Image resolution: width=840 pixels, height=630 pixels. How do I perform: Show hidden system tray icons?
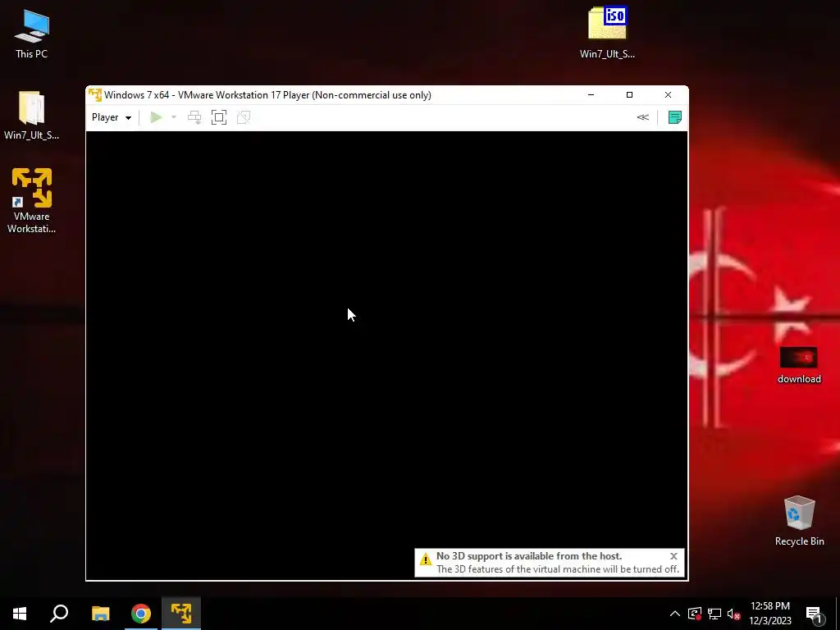[675, 614]
